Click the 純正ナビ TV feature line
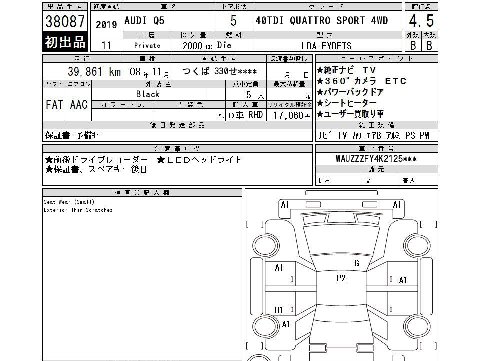 tap(346, 70)
